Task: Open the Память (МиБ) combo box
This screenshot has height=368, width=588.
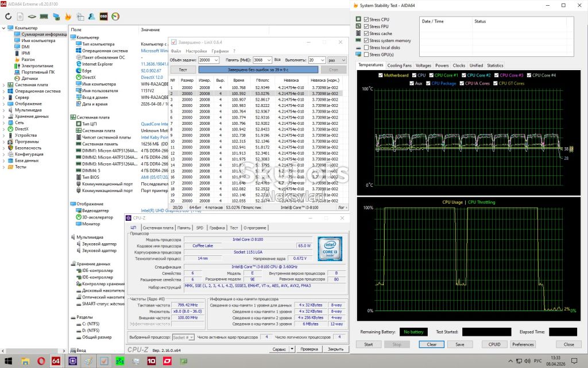Action: tap(262, 60)
